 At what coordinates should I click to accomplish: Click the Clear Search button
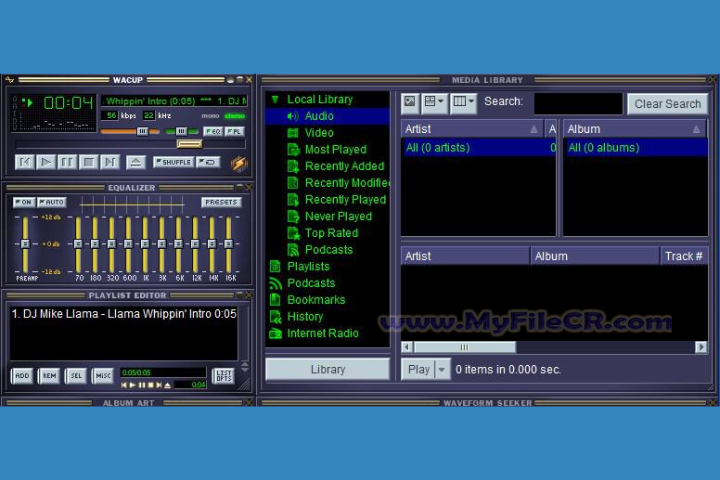[668, 104]
